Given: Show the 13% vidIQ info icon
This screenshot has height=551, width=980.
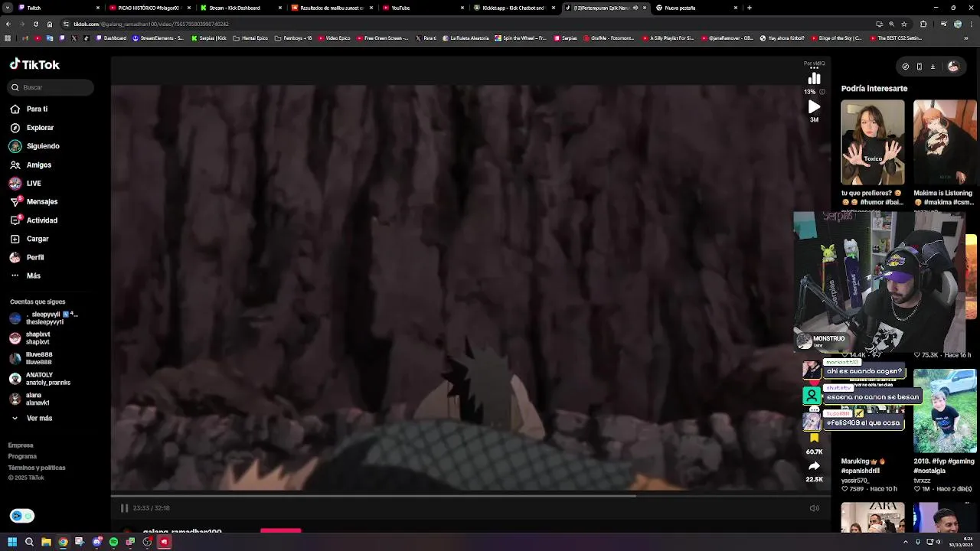Looking at the screenshot, I should tap(822, 92).
